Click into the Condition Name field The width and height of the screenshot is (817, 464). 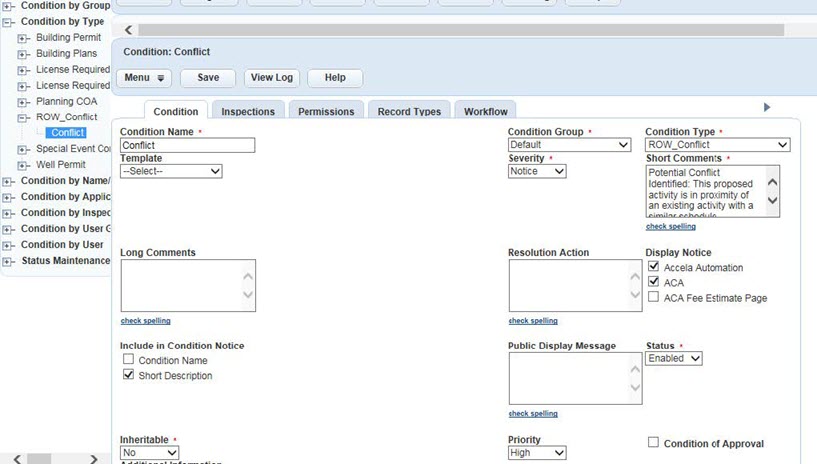click(x=187, y=145)
